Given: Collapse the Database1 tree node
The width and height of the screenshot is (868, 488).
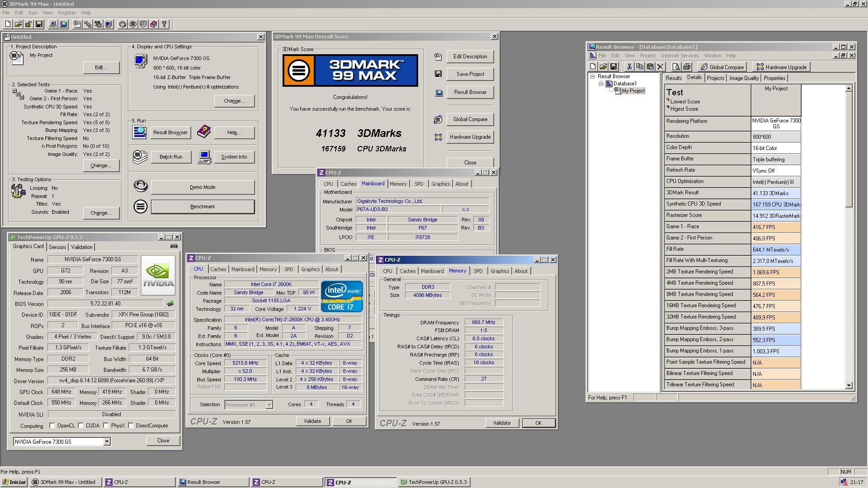Looking at the screenshot, I should (601, 84).
